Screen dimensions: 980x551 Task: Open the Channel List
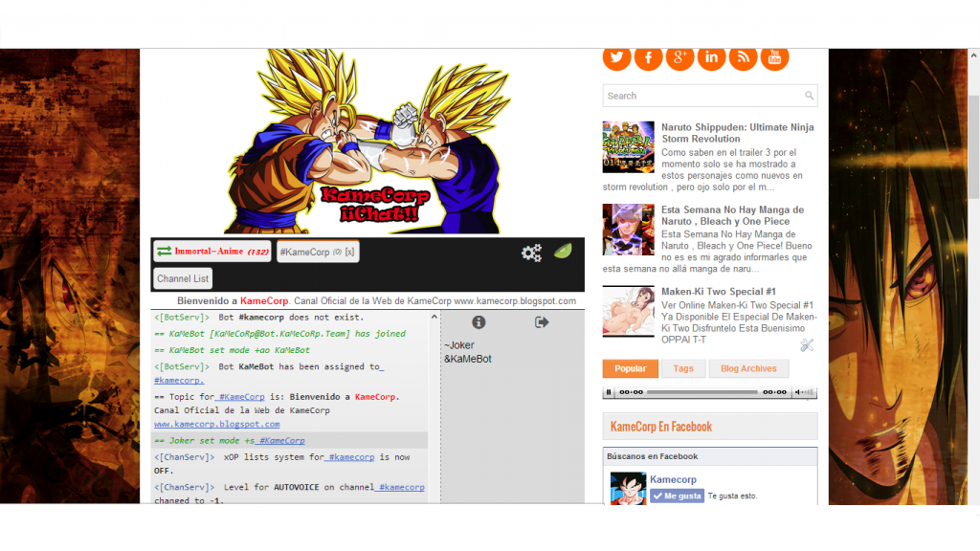point(183,278)
